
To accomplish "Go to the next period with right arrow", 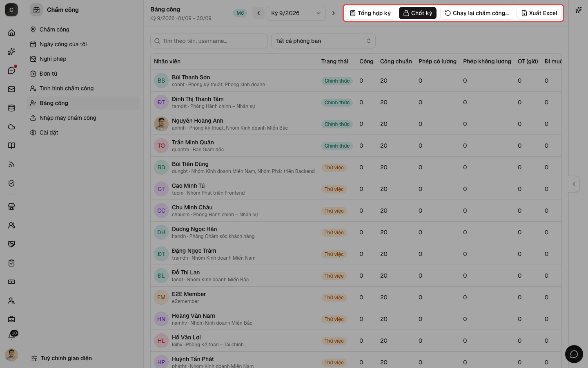I will tap(334, 13).
